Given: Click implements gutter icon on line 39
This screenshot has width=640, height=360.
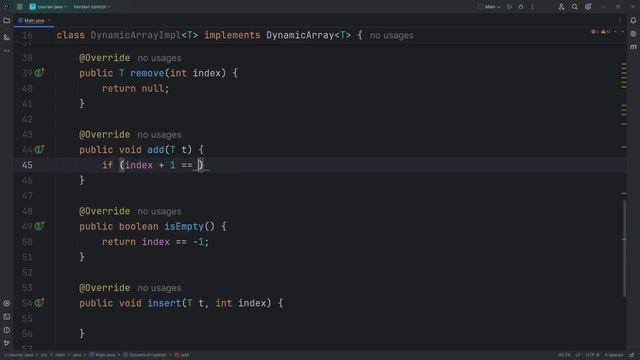Looking at the screenshot, I should pyautogui.click(x=39, y=73).
